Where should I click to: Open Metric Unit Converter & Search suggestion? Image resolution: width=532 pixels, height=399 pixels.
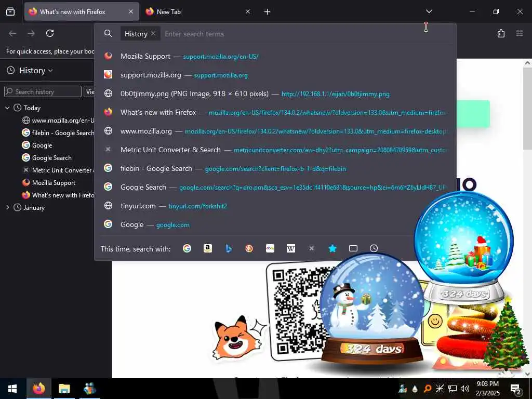(275, 150)
